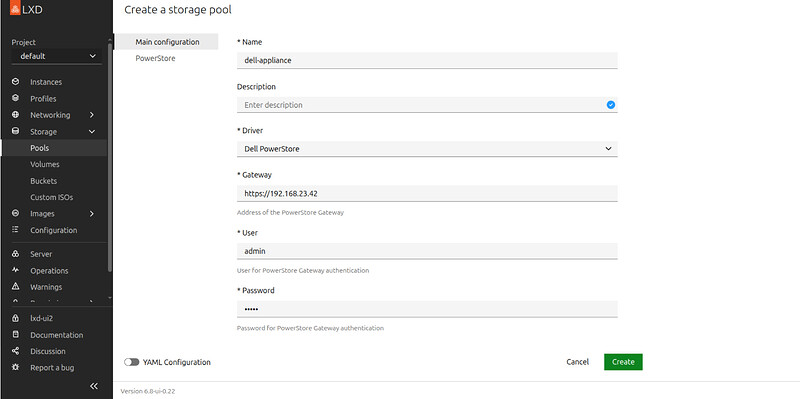Click the 'Create a storage pool' heading
The height and width of the screenshot is (399, 800).
(x=178, y=10)
